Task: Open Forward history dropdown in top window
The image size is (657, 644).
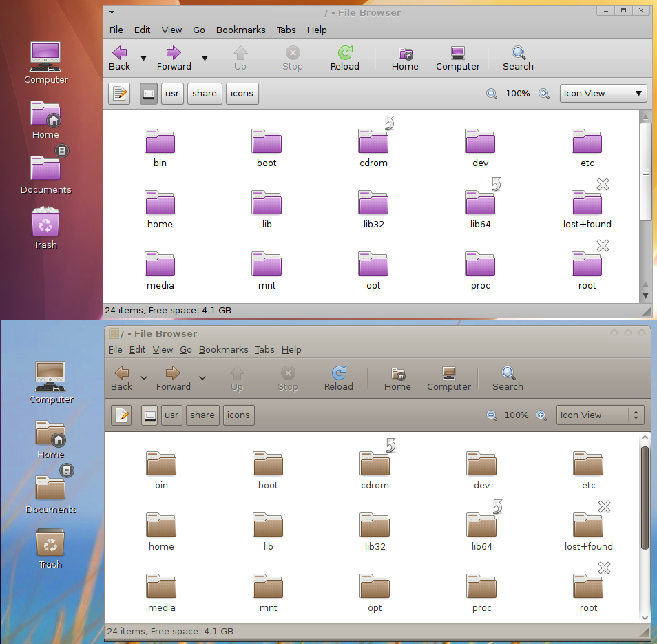Action: tap(205, 59)
